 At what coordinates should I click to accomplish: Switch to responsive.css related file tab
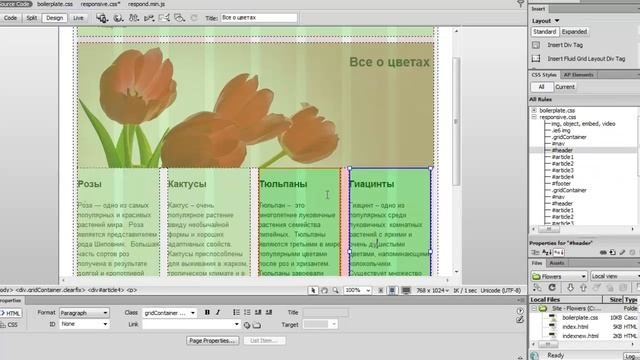[x=100, y=4]
